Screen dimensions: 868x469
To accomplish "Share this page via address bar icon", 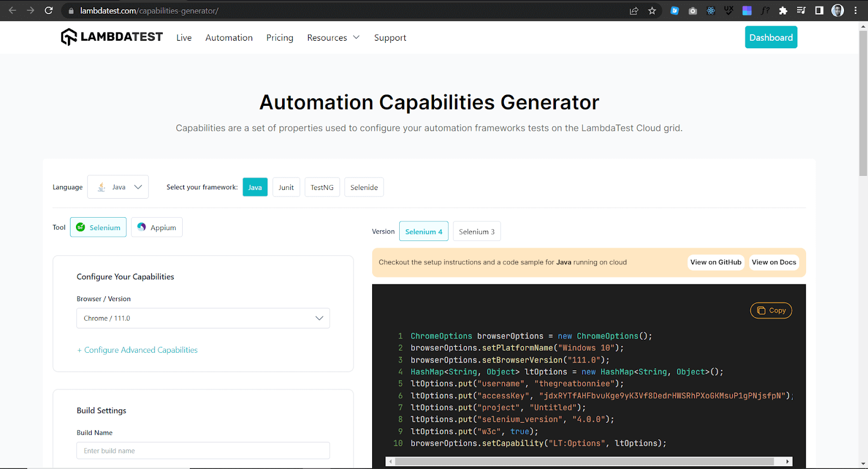I will [634, 11].
